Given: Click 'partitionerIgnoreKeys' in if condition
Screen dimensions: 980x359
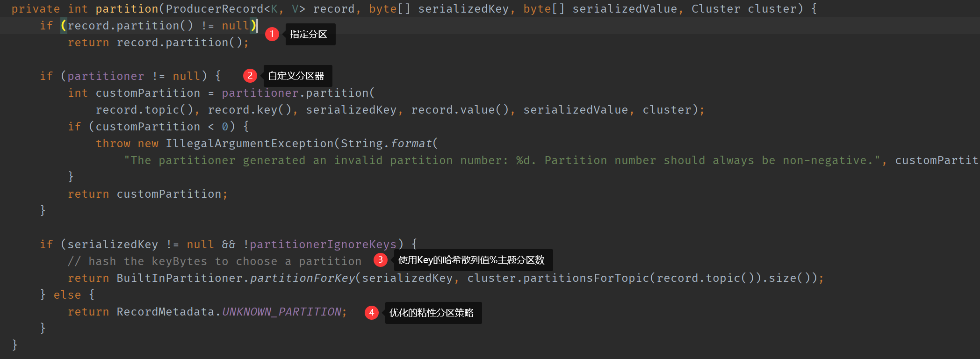Looking at the screenshot, I should [323, 244].
